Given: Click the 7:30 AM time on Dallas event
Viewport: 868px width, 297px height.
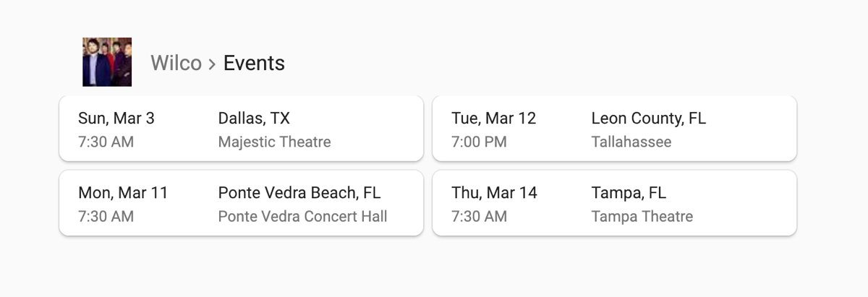Looking at the screenshot, I should click(x=106, y=142).
